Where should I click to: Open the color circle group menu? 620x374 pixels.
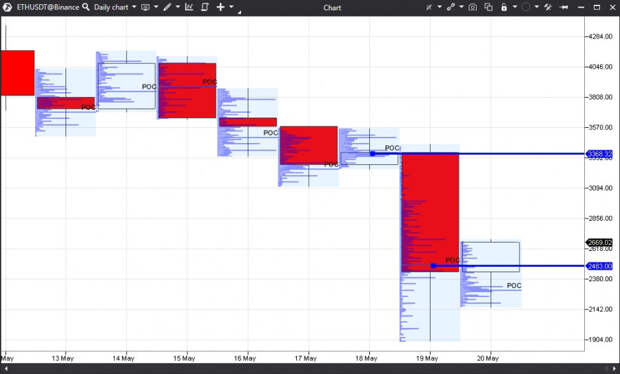tap(525, 7)
